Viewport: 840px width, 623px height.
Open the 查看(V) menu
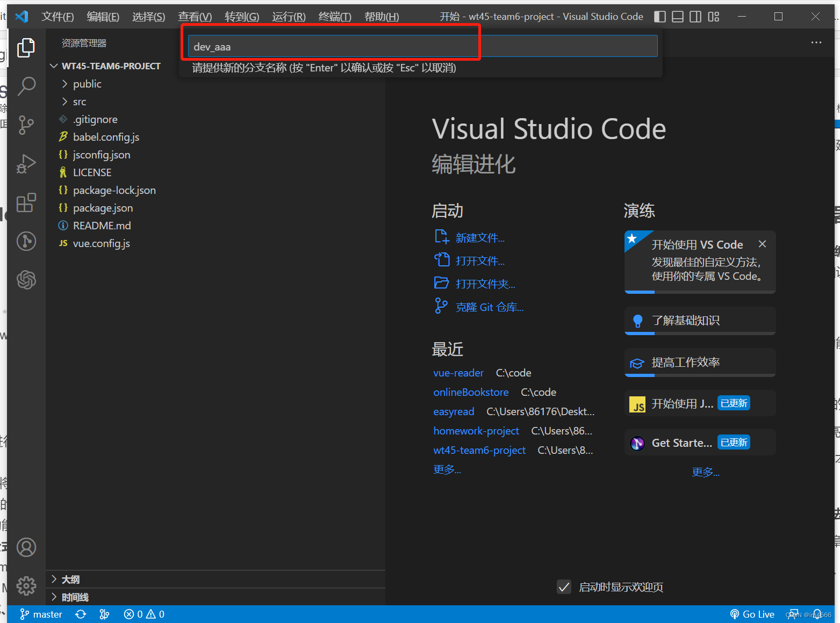(x=195, y=17)
